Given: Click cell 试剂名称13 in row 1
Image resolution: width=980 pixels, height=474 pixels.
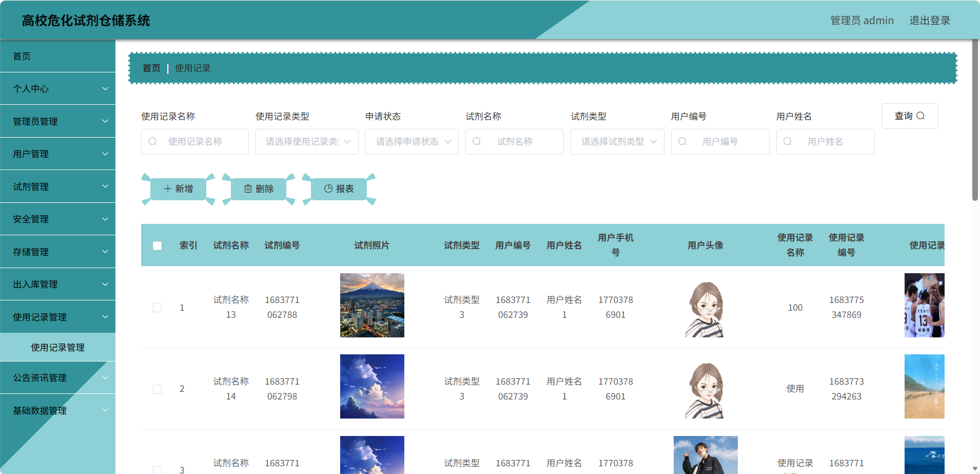Looking at the screenshot, I should click(231, 307).
